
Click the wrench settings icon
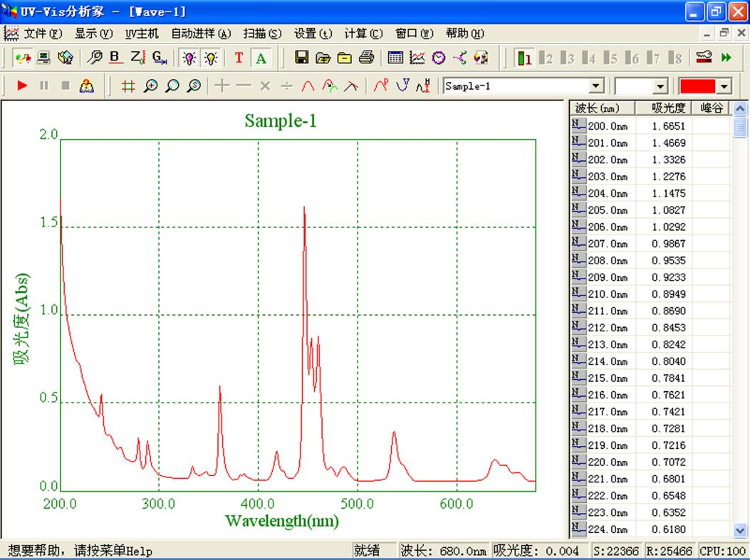point(93,58)
